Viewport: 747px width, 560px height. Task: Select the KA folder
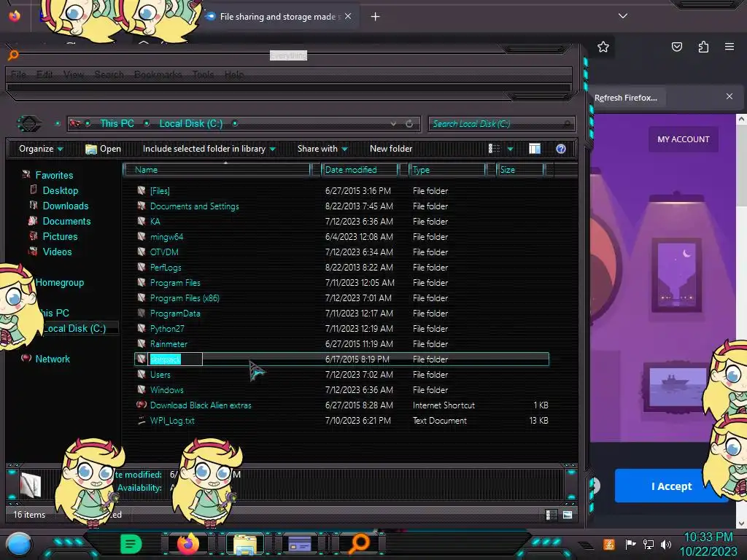[x=155, y=222]
